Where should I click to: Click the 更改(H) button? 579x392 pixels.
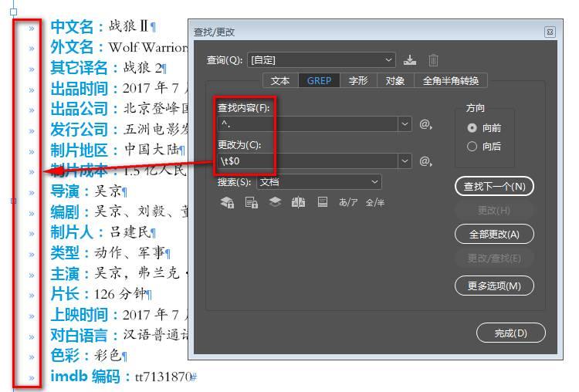494,211
